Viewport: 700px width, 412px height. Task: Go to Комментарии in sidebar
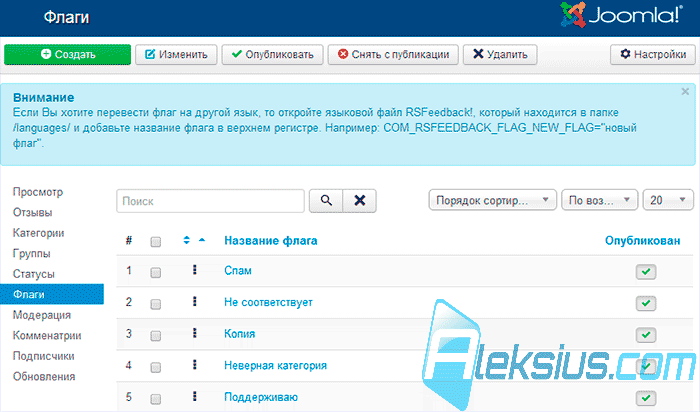point(47,336)
